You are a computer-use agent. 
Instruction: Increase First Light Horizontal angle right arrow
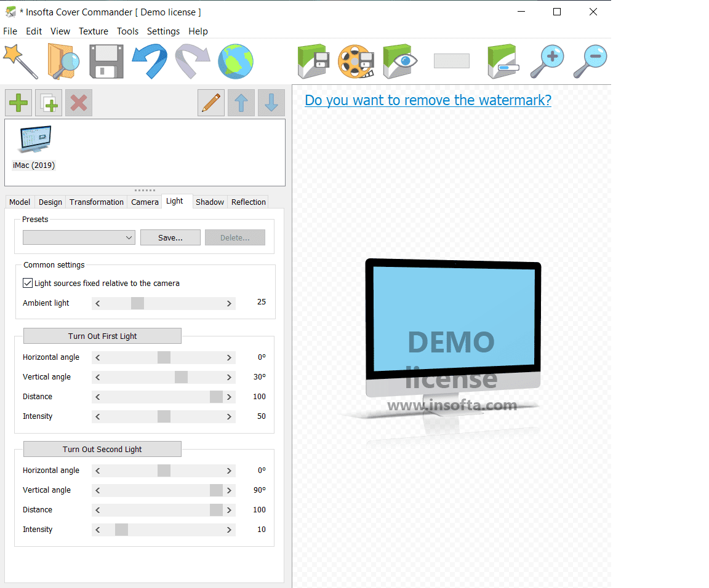[x=229, y=357]
